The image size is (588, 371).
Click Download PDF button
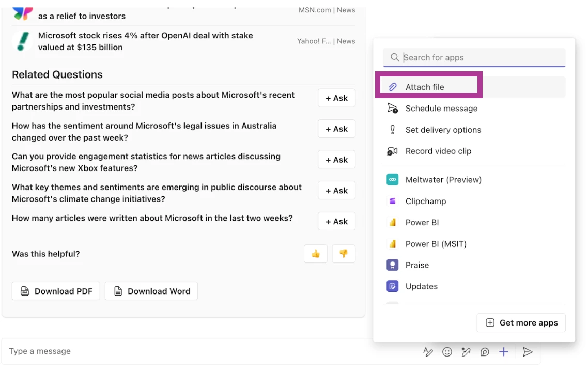[56, 291]
